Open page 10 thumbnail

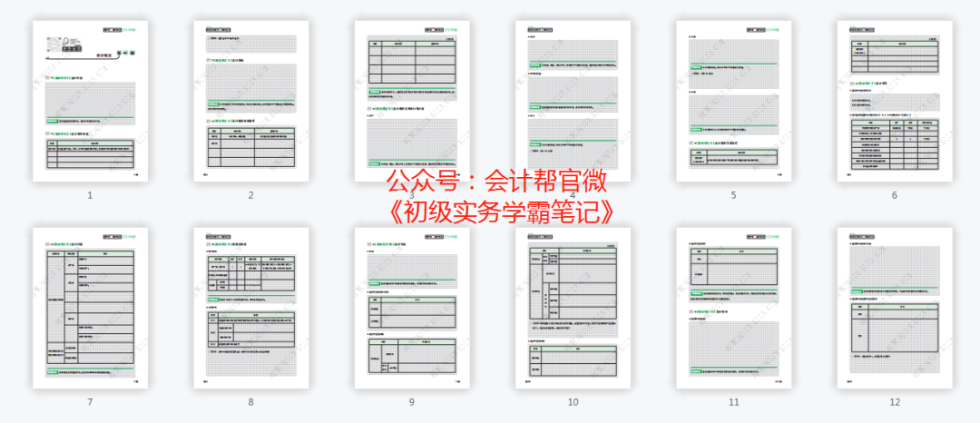point(573,308)
